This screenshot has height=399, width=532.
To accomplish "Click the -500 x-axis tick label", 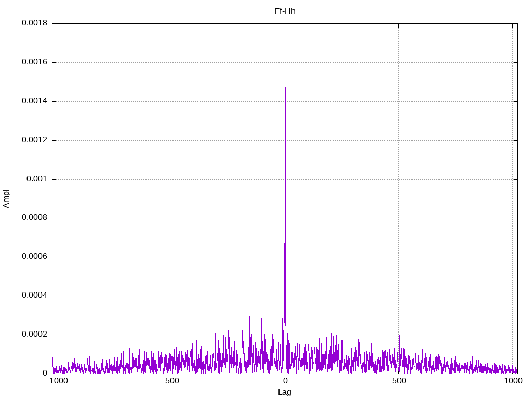I will pos(171,381).
